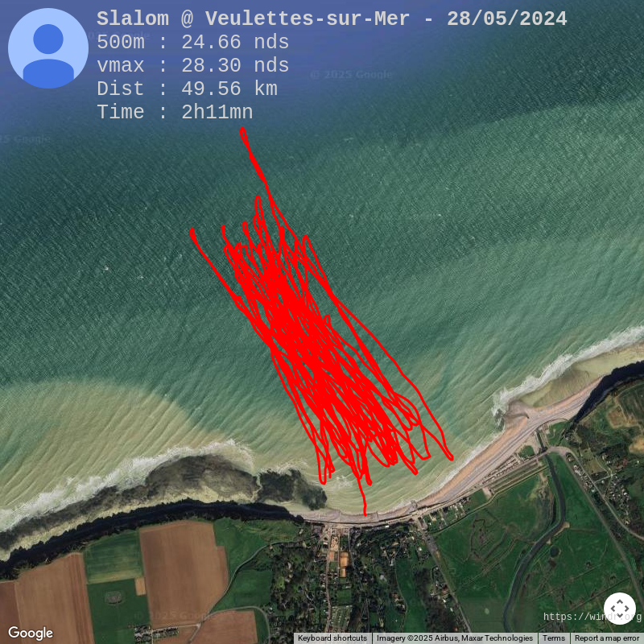Click the Dist 49.56 km stat
The image size is (644, 644).
[x=188, y=89]
